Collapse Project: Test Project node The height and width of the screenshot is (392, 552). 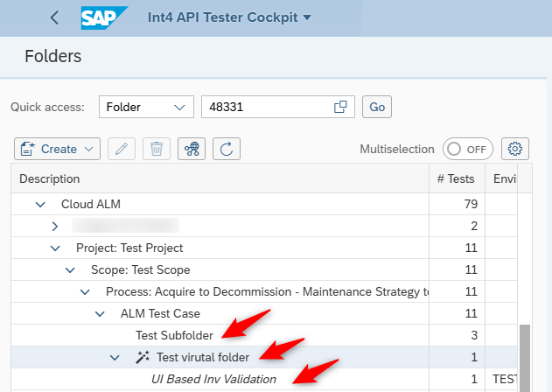pos(55,248)
